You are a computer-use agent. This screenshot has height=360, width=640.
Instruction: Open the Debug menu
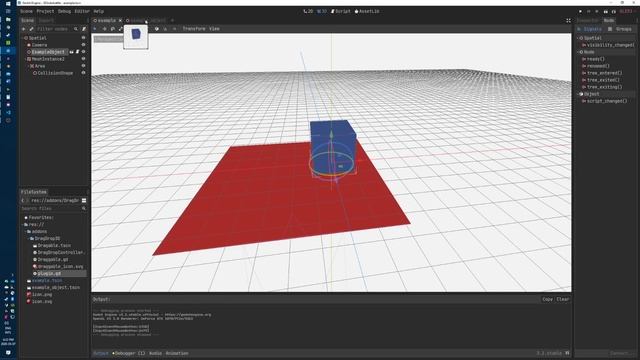64,11
